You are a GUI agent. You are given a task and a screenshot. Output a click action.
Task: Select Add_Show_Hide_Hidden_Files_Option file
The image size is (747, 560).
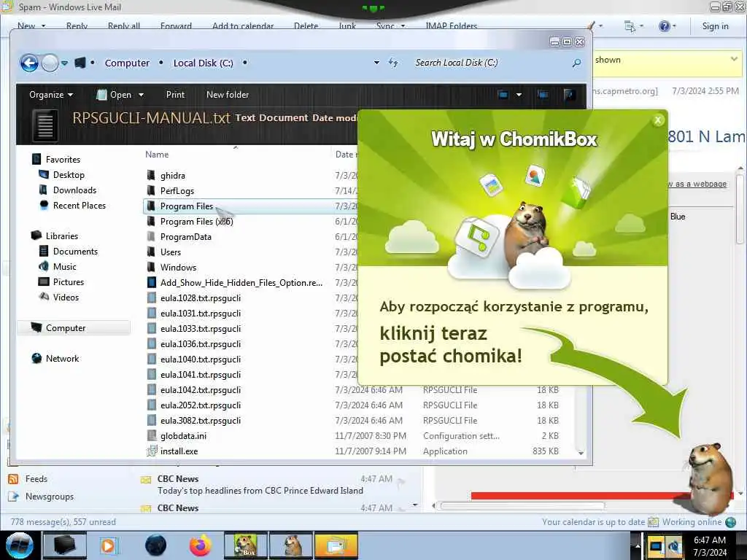(241, 283)
